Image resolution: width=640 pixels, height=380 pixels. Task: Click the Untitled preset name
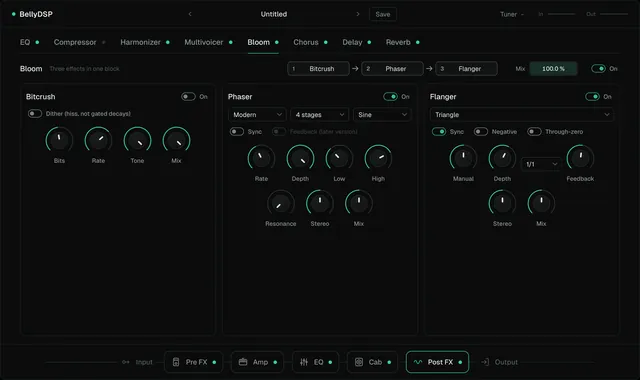(x=274, y=14)
